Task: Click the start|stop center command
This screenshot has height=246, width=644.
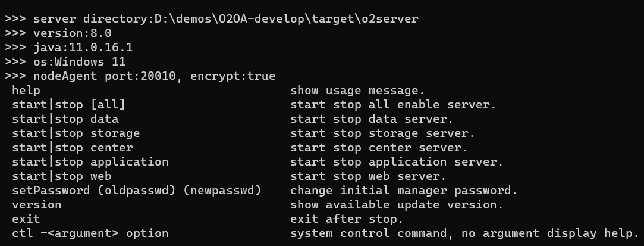Action: 73,147
